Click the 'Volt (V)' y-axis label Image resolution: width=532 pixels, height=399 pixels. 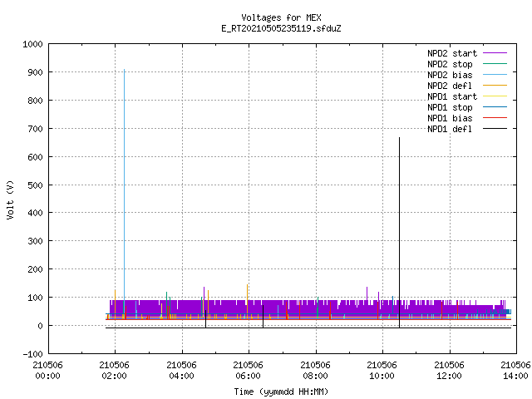tap(10, 199)
